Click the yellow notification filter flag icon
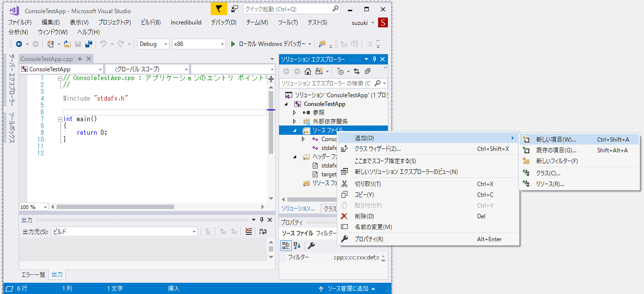The image size is (644, 294). 218,9
